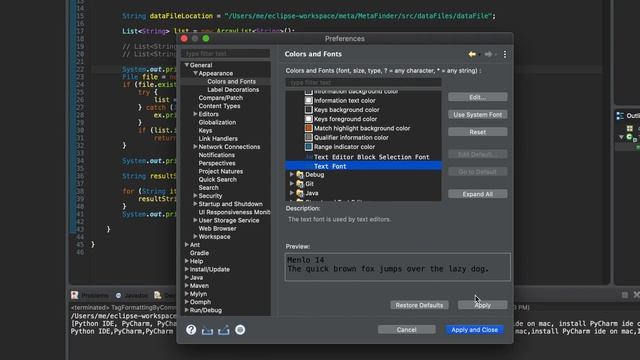Click the Oomph preference recorder circle icon
Viewport: 640px width, 360px height.
pyautogui.click(x=240, y=330)
